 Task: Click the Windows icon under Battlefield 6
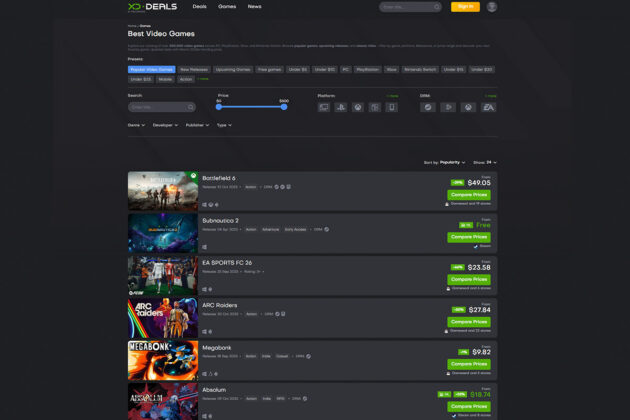pyautogui.click(x=205, y=205)
